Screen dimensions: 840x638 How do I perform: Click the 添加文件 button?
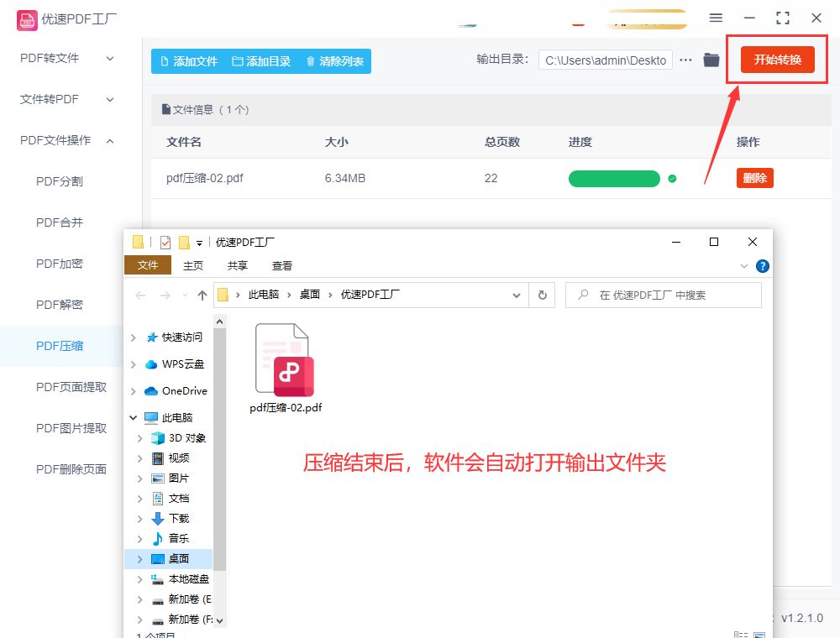189,61
